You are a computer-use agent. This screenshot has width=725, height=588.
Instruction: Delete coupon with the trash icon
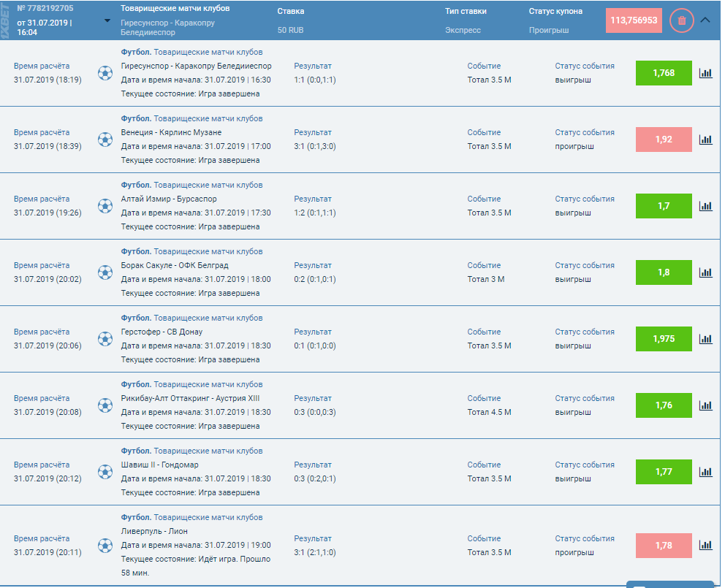pyautogui.click(x=682, y=20)
